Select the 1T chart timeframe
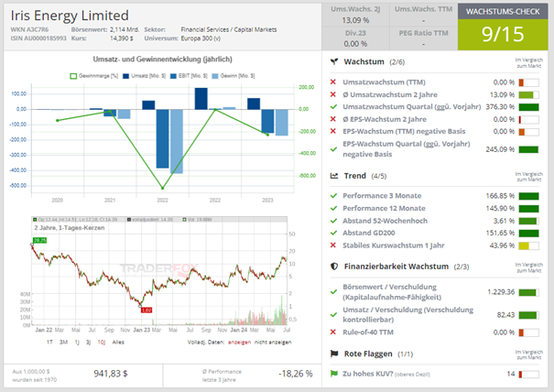This screenshot has width=554, height=392. click(x=49, y=343)
